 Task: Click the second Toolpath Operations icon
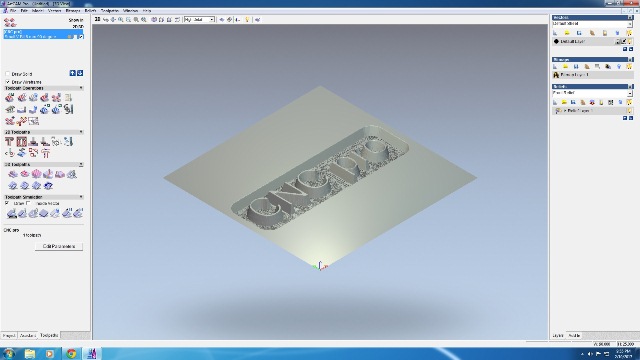pyautogui.click(x=22, y=98)
